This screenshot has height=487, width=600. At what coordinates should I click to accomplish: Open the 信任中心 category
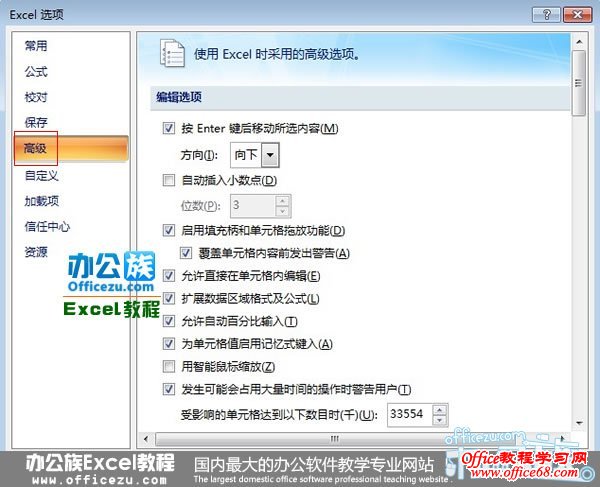click(47, 226)
